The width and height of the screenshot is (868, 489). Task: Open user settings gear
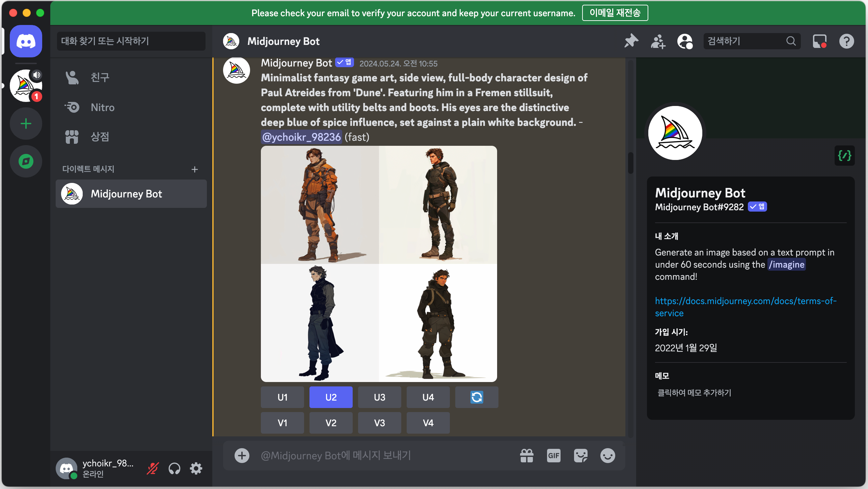196,468
